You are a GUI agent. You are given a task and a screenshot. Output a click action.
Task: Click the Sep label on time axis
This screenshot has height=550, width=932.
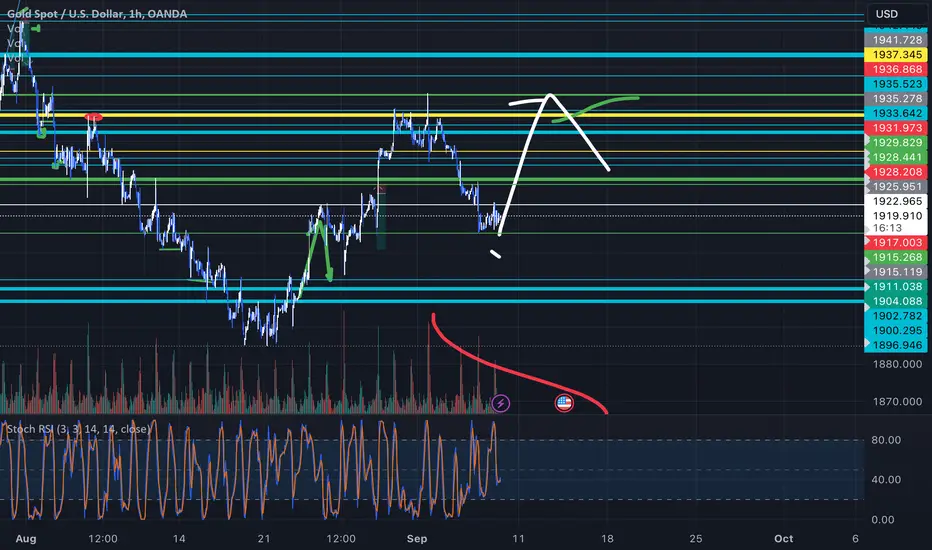coord(417,539)
